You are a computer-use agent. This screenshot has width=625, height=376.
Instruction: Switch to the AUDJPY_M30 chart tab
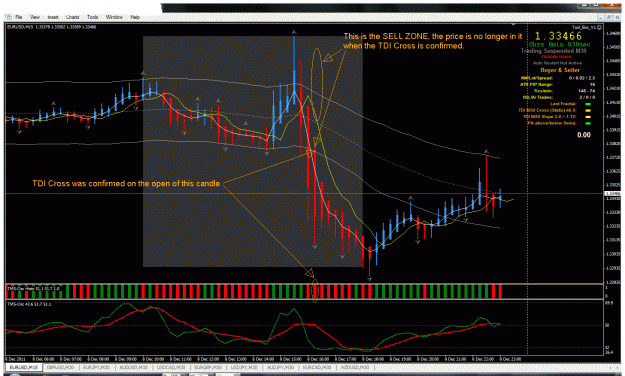tap(281, 367)
